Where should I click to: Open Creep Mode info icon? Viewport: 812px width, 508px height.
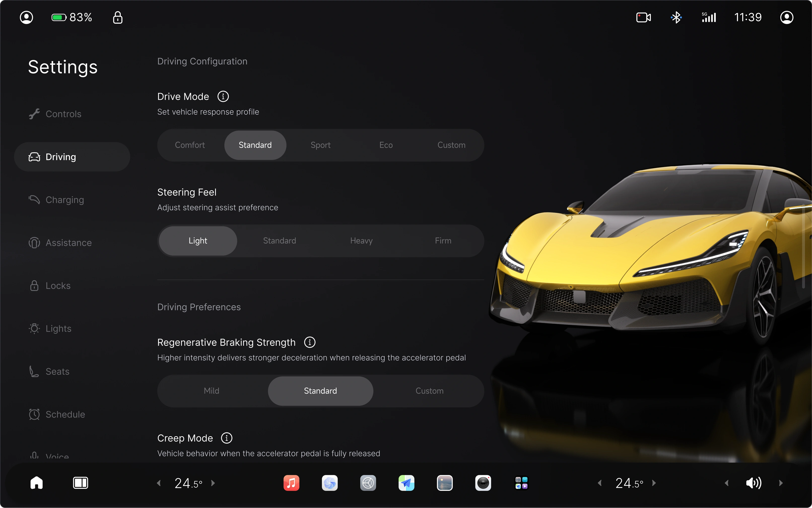coord(226,438)
